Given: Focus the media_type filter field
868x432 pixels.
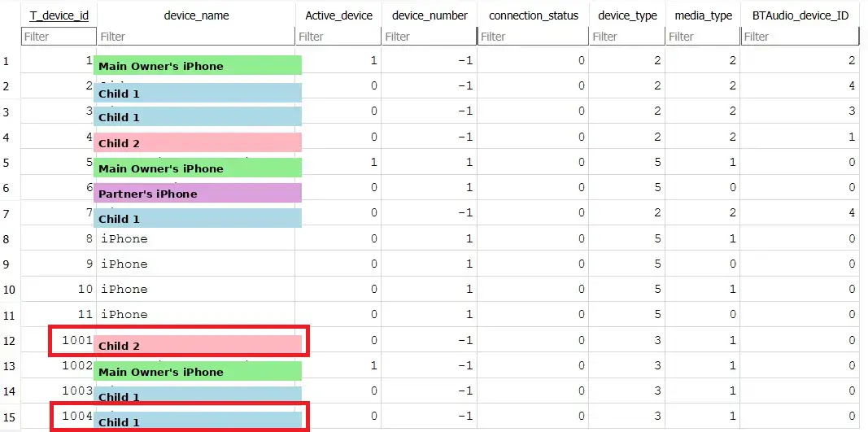Looking at the screenshot, I should pos(703,37).
